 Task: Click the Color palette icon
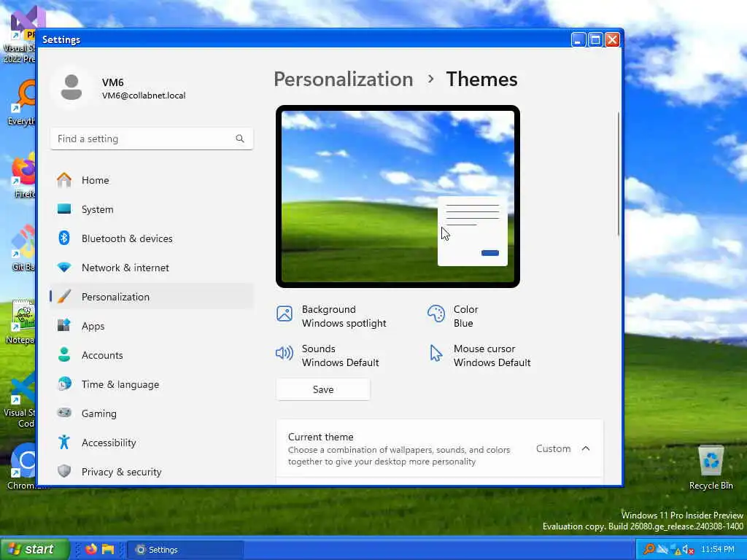tap(436, 314)
